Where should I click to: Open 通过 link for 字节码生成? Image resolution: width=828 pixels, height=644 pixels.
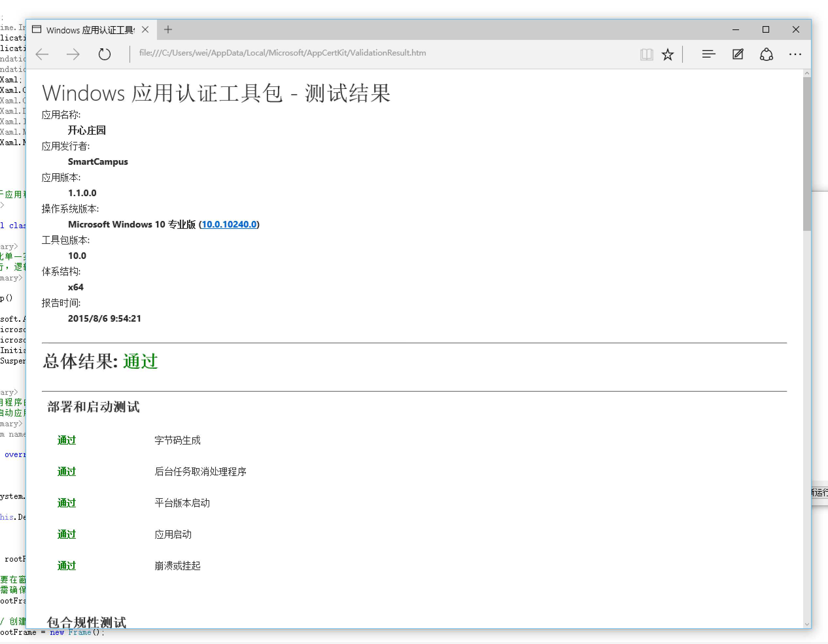[x=67, y=440]
